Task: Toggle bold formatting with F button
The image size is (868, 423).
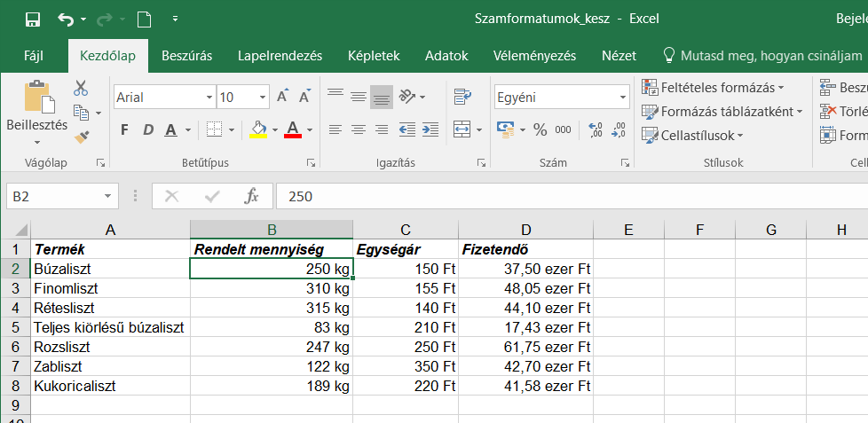Action: [124, 130]
